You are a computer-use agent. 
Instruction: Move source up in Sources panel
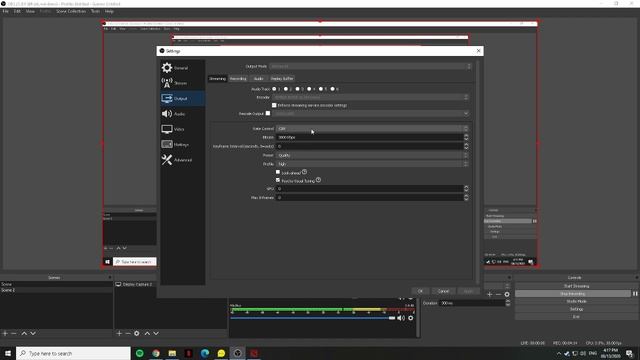[x=147, y=333]
